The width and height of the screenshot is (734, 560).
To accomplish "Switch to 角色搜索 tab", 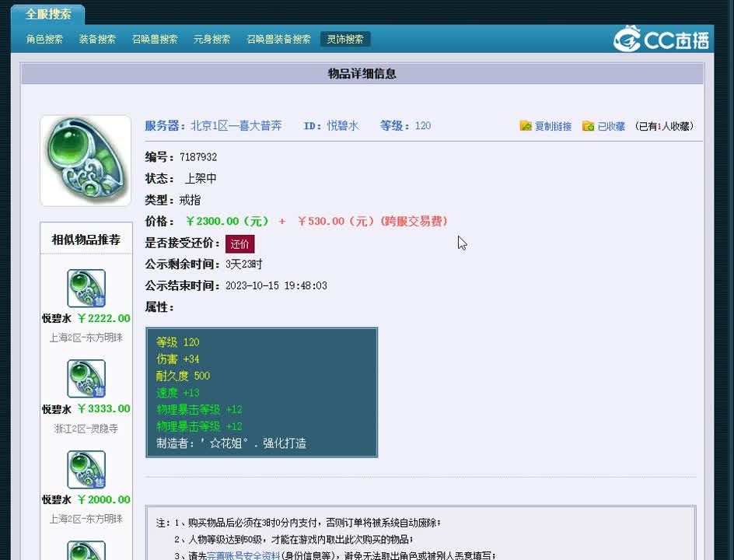I will coord(44,40).
